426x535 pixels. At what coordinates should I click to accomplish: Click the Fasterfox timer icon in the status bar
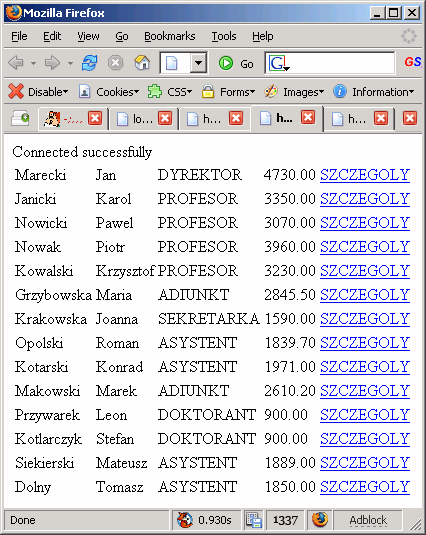185,520
